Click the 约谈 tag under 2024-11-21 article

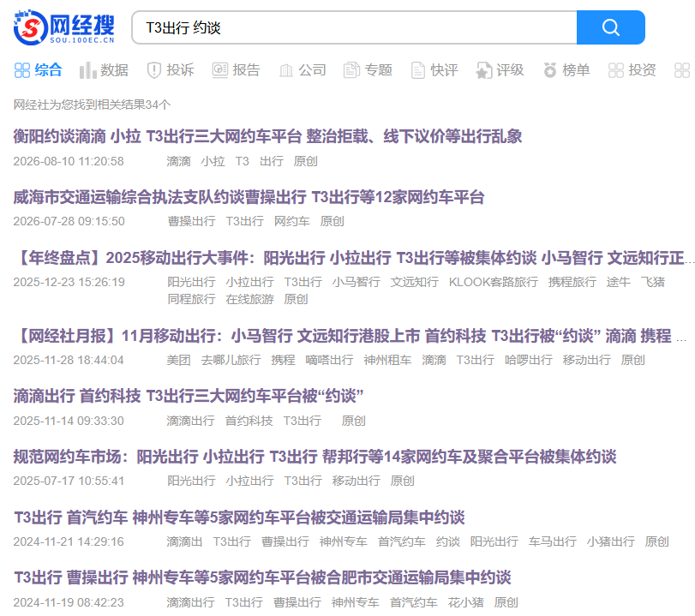coord(448,541)
